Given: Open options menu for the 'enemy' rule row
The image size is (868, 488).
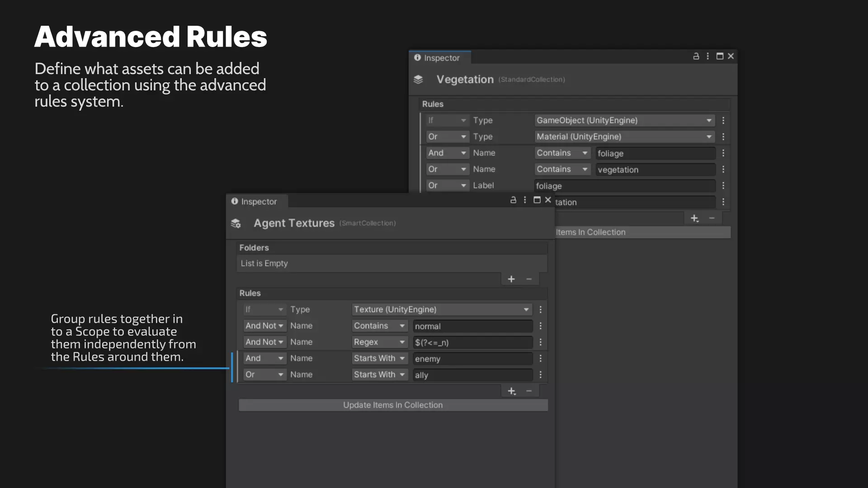Looking at the screenshot, I should (540, 358).
